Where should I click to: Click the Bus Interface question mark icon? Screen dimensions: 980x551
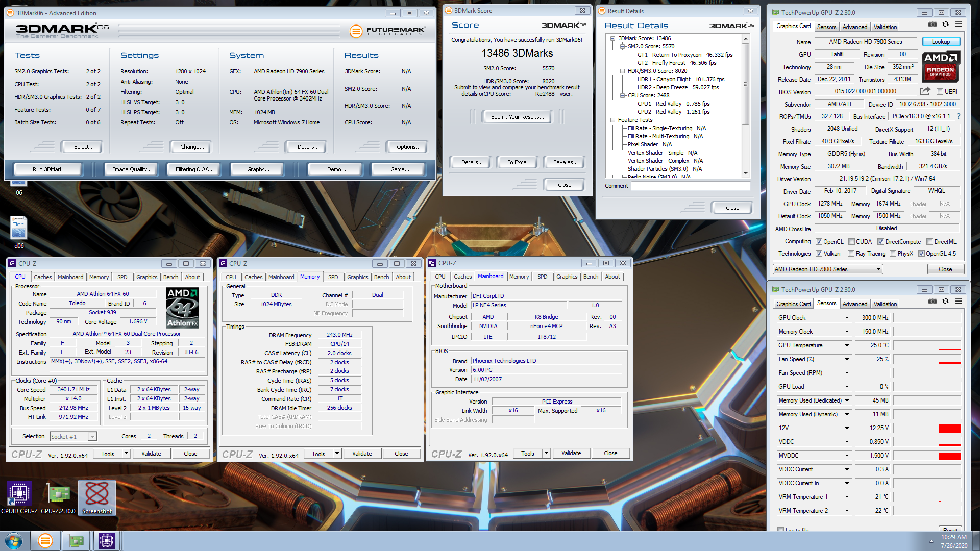(x=958, y=116)
